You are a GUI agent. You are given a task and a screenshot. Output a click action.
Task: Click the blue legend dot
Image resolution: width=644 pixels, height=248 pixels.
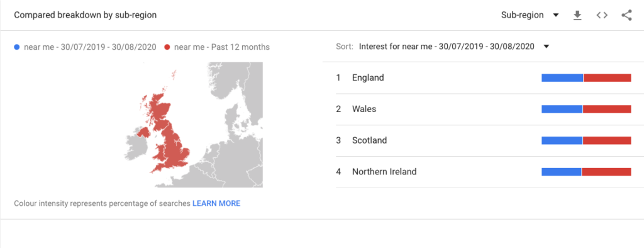(x=17, y=47)
